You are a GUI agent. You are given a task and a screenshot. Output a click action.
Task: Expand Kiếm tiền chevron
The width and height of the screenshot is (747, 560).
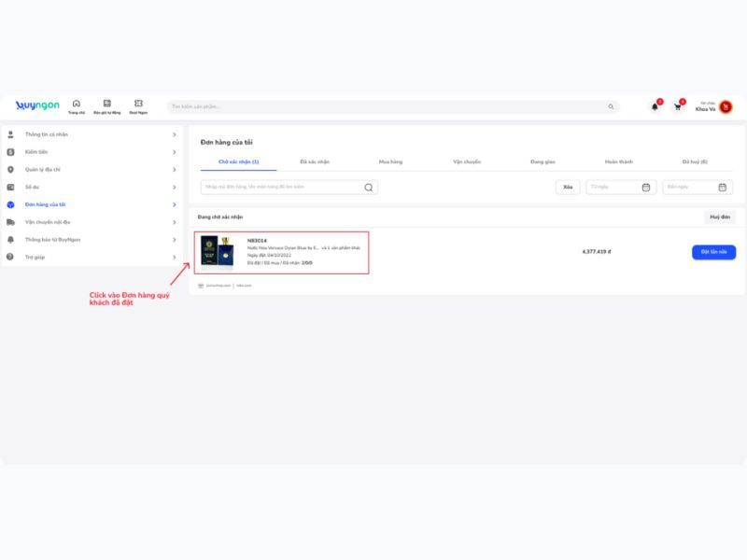(x=175, y=152)
